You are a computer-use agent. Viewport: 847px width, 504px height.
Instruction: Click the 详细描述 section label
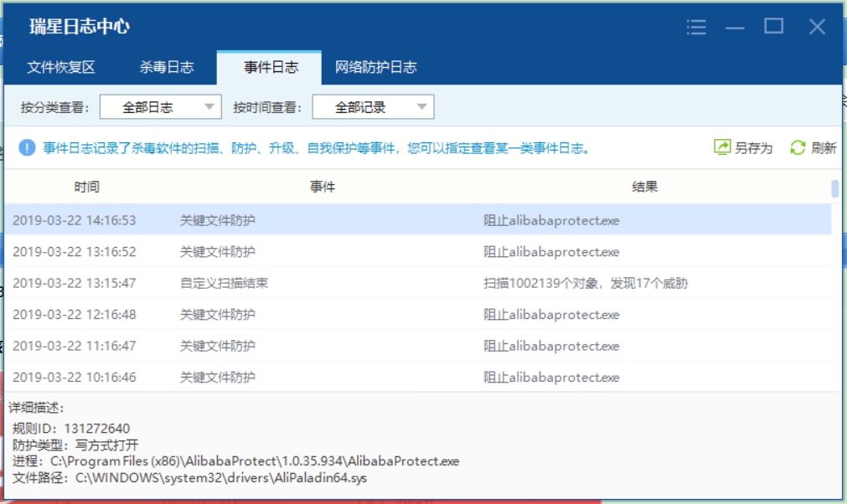point(37,408)
